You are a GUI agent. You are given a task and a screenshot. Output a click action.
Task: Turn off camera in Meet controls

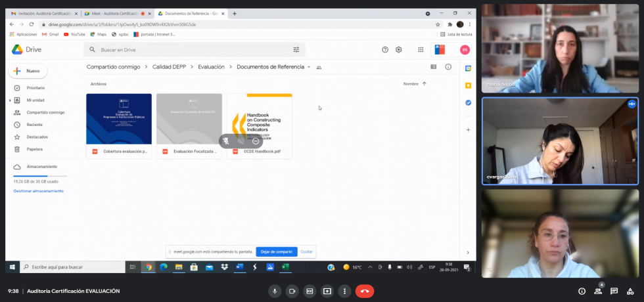tap(292, 291)
